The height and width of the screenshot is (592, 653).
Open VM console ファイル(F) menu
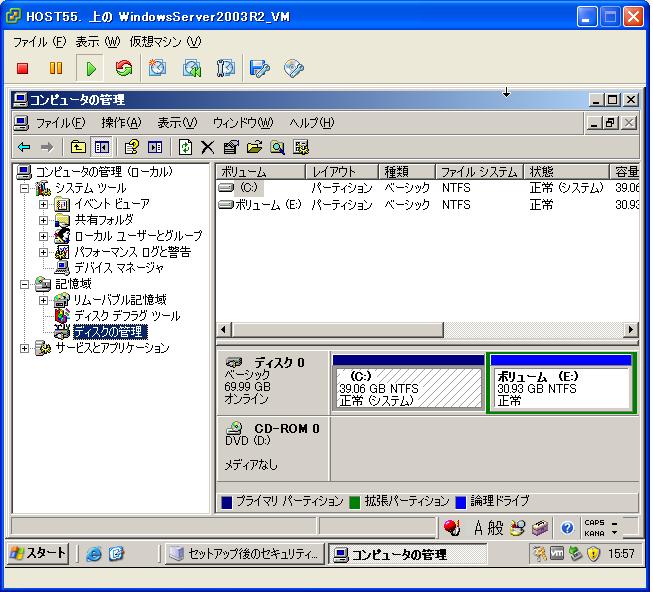pos(40,42)
